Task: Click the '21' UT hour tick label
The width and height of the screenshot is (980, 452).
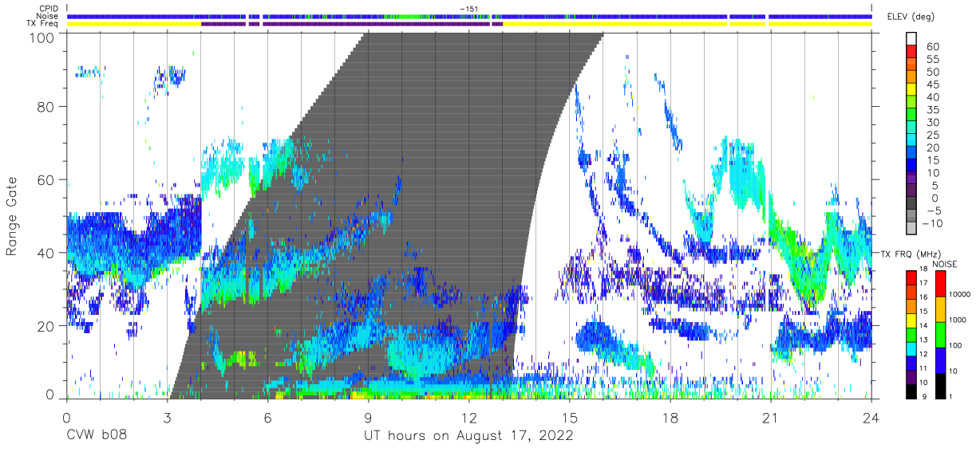Action: (x=771, y=417)
